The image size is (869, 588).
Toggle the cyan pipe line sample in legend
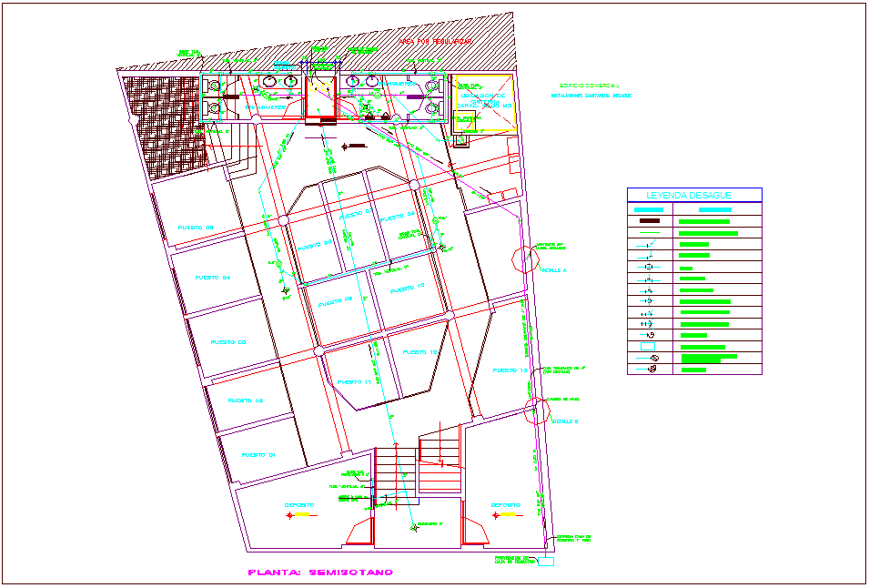[x=649, y=210]
